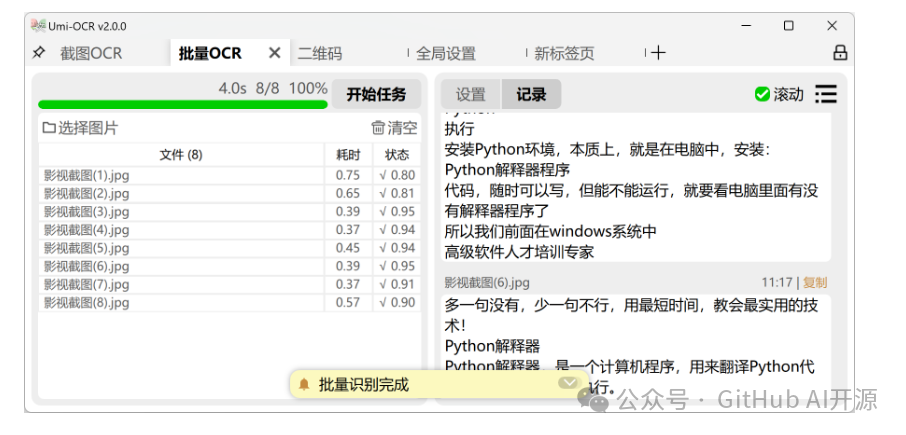The height and width of the screenshot is (435, 906).
Task: Click the 批量识别完成 notification message
Action: [x=363, y=385]
